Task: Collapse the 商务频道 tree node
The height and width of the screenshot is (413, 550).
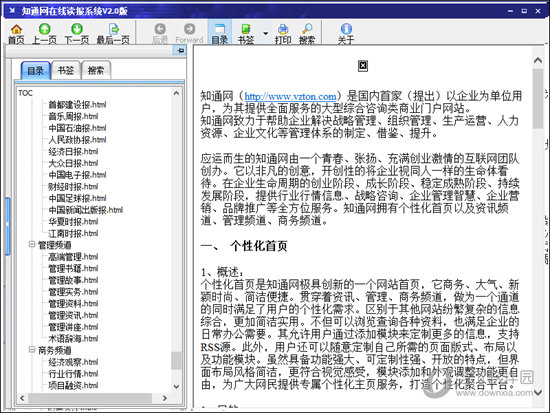Action: point(32,349)
